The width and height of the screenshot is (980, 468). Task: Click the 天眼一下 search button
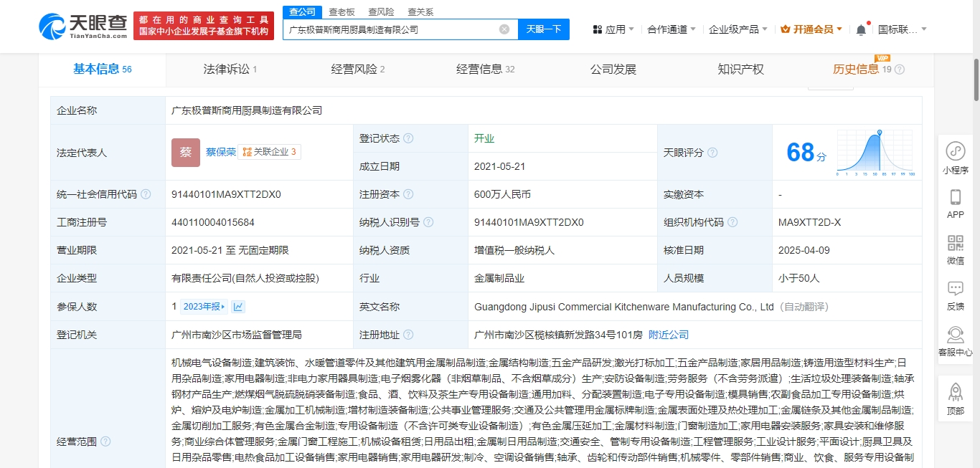pos(544,29)
